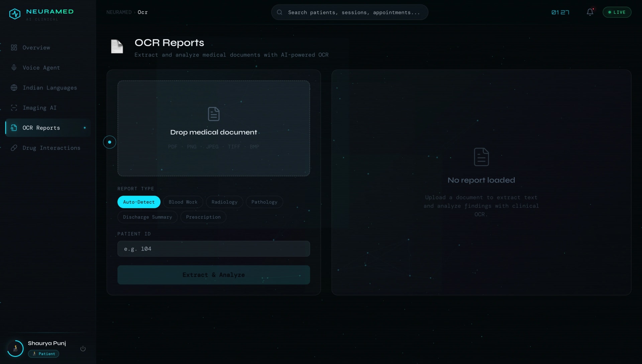Click the No report loaded document icon

tap(481, 157)
